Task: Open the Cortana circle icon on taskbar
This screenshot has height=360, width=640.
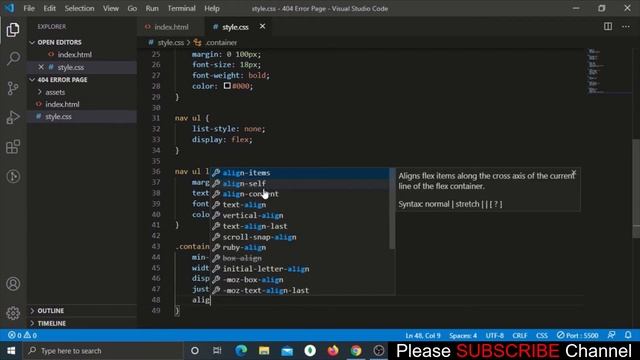Action: click(195, 351)
